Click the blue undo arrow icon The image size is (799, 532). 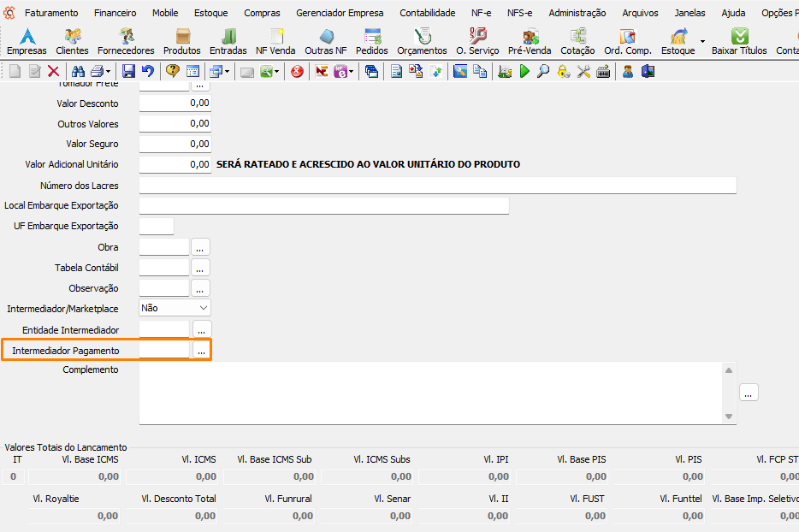pyautogui.click(x=148, y=71)
